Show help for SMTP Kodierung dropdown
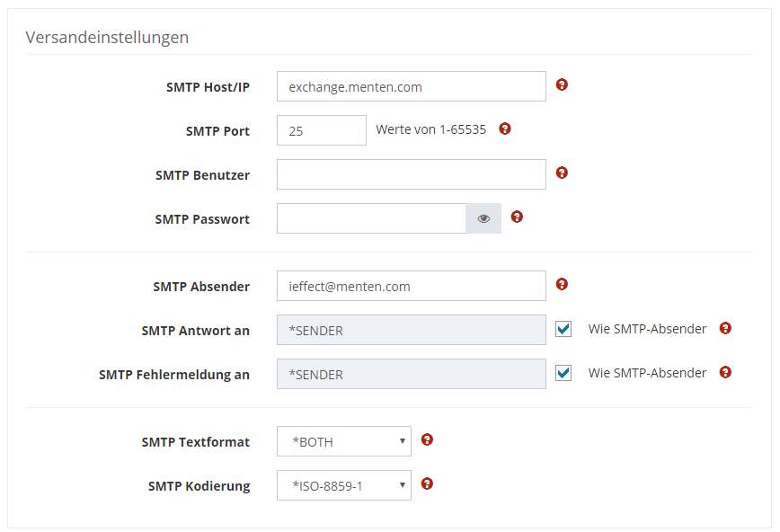780x532 pixels. [427, 483]
